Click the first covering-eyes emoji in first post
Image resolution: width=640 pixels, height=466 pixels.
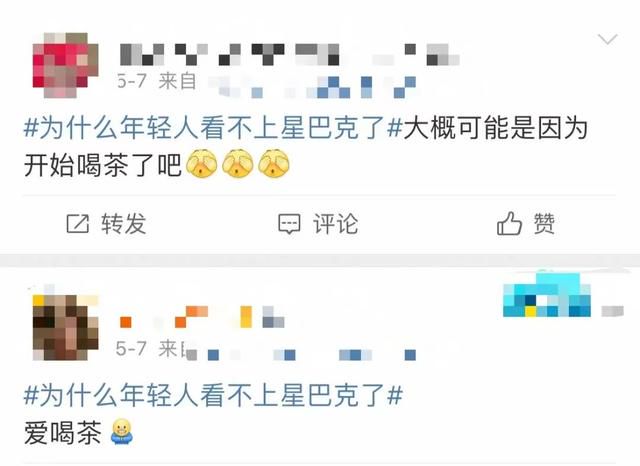pyautogui.click(x=201, y=164)
